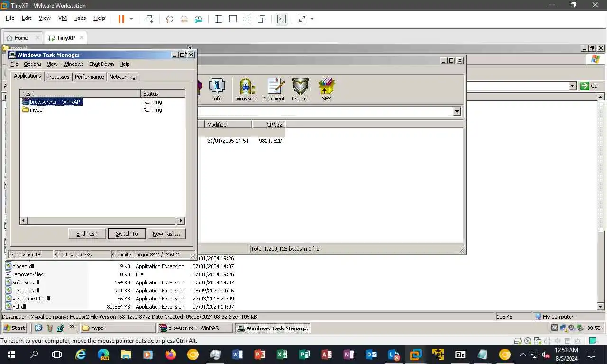The image size is (607, 364).
Task: Click the New Task... button
Action: click(166, 234)
